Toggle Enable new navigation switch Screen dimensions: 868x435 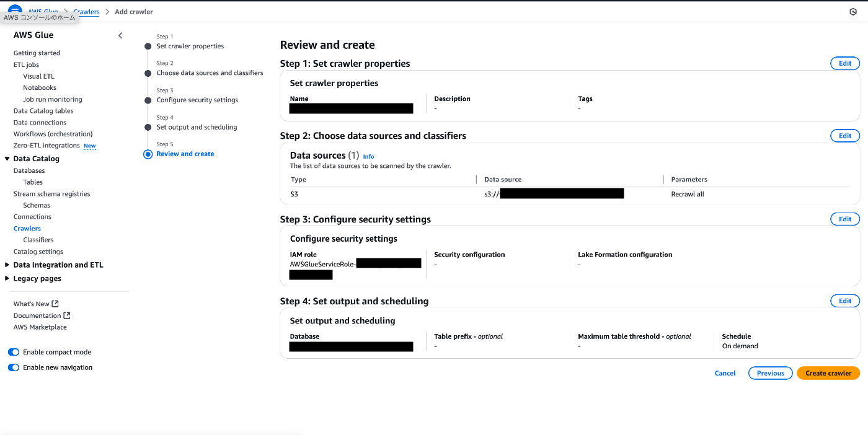[14, 367]
